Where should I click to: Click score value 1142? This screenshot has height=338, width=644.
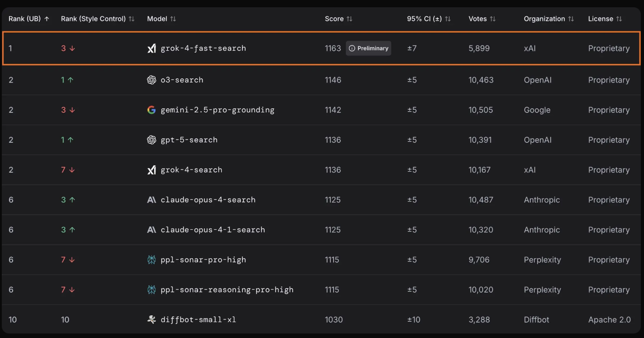[333, 110]
